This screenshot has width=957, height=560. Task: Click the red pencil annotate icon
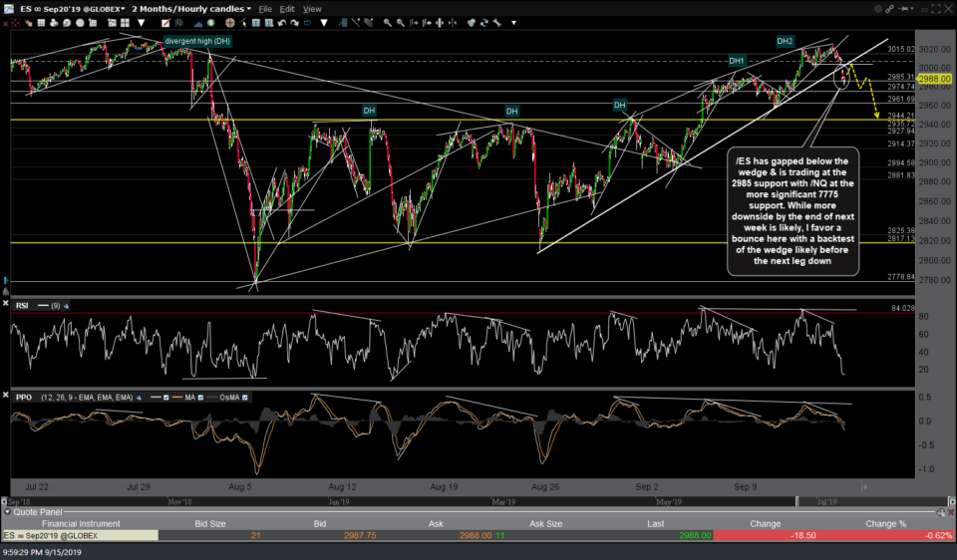(165, 23)
